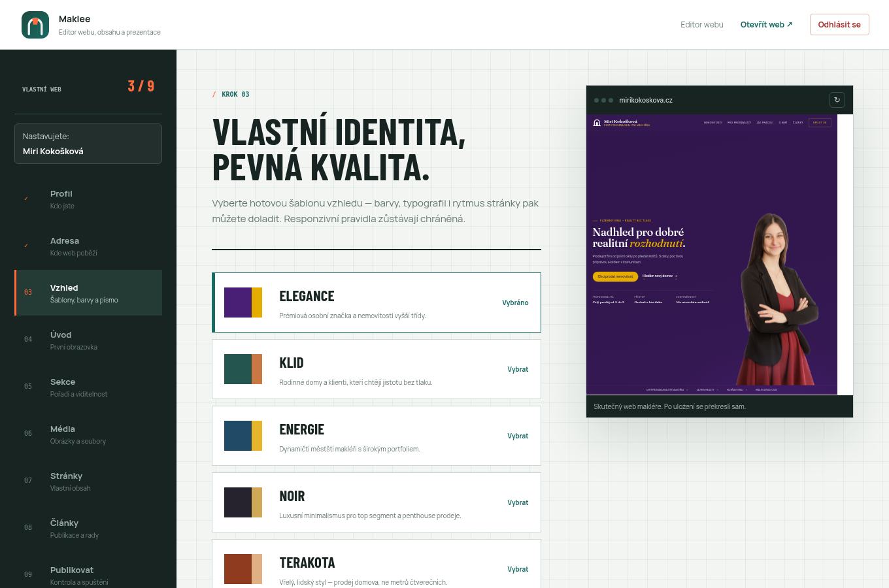The width and height of the screenshot is (889, 588).
Task: Open Editor webu in the header
Action: point(701,24)
